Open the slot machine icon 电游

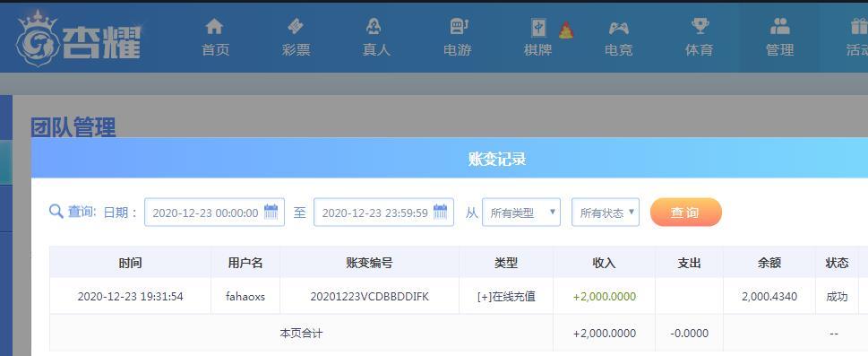[457, 26]
